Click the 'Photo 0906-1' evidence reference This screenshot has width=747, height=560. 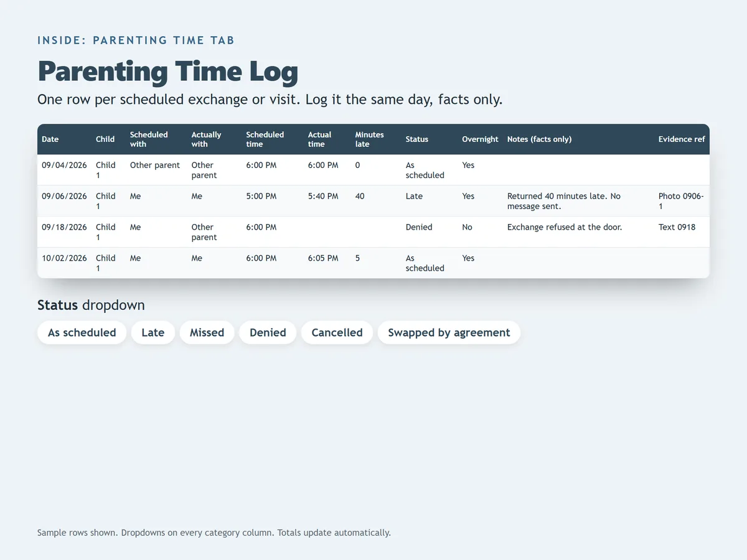point(681,201)
